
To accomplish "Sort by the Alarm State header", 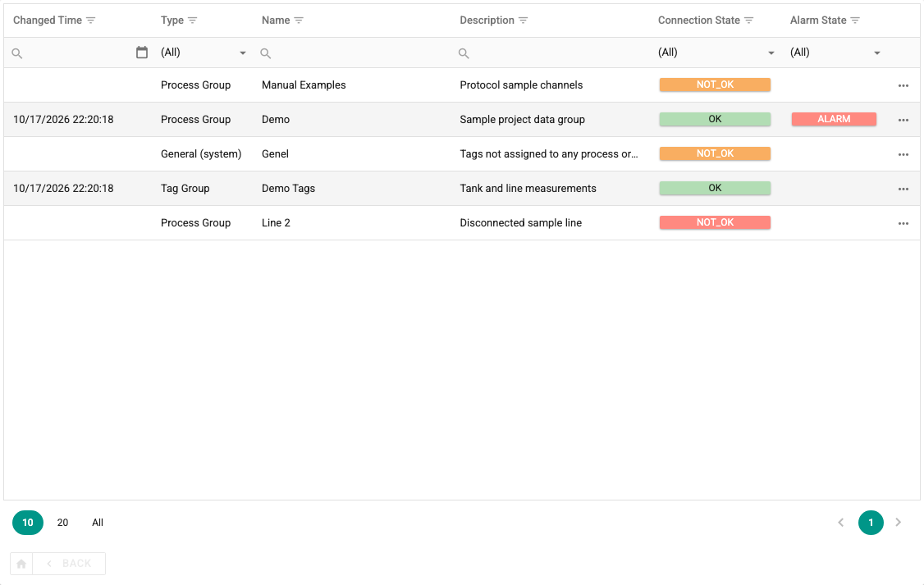I will pos(818,20).
